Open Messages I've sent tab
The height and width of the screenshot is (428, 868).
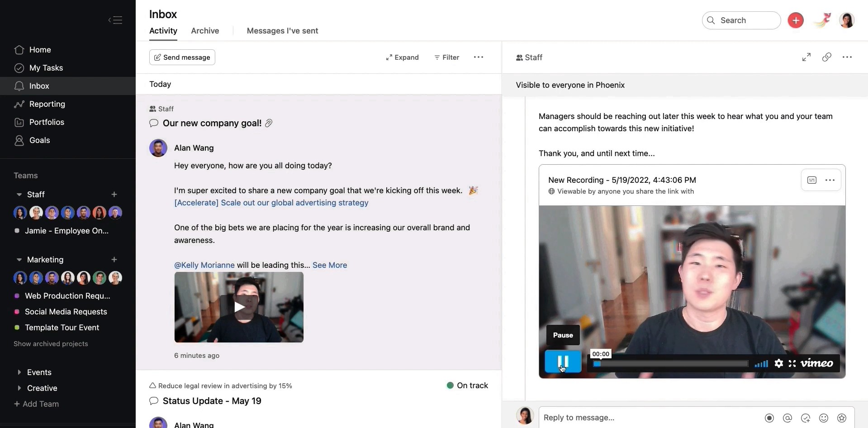point(282,31)
